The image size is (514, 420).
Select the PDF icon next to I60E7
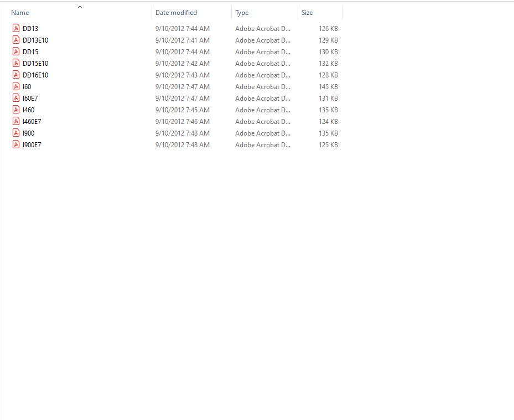(15, 98)
